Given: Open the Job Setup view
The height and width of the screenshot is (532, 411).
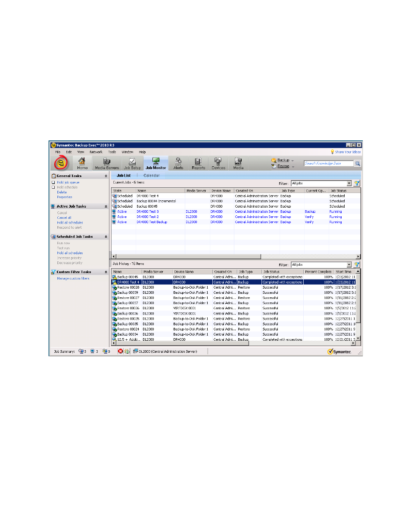Looking at the screenshot, I should [132, 163].
